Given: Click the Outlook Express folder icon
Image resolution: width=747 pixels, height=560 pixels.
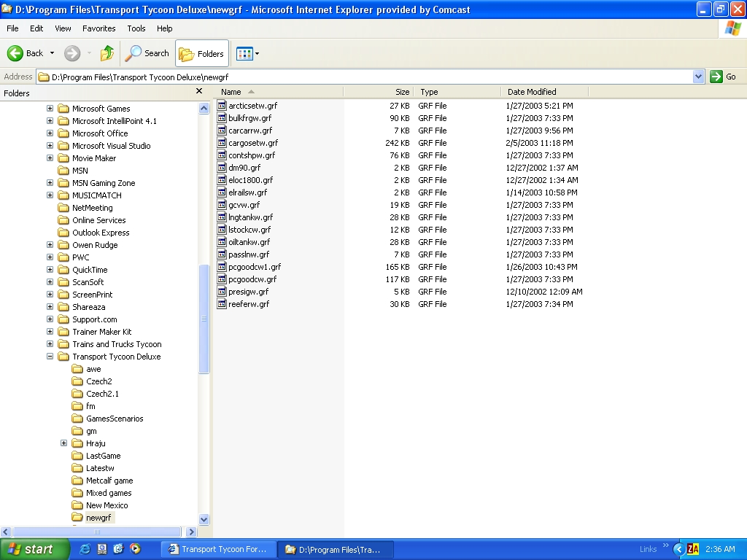Looking at the screenshot, I should click(x=63, y=233).
